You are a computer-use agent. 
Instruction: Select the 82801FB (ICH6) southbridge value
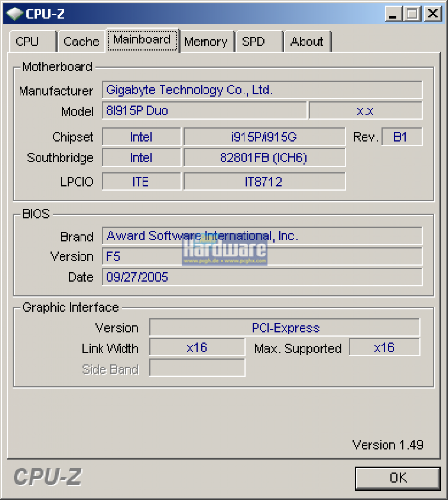point(265,158)
